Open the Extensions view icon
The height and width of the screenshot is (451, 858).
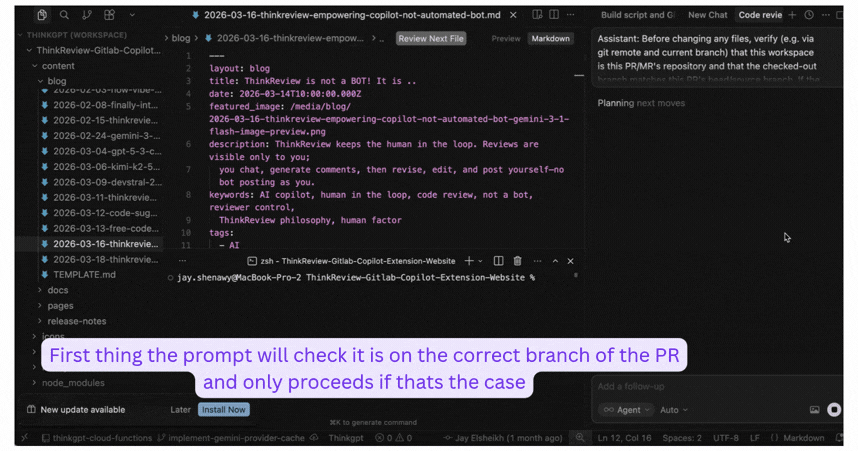[109, 15]
